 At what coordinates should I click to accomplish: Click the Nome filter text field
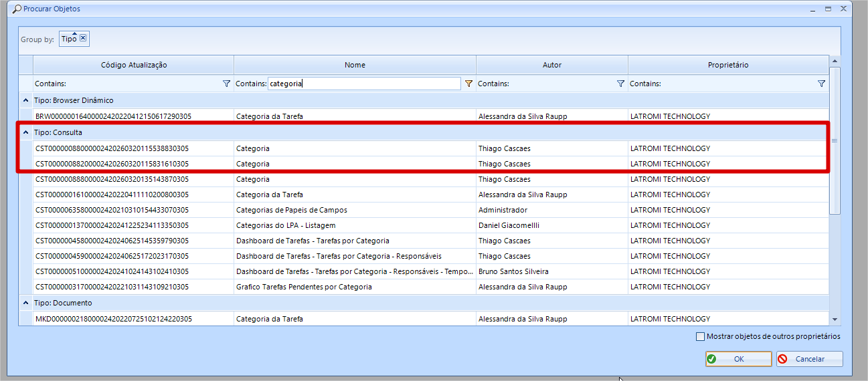tap(363, 84)
